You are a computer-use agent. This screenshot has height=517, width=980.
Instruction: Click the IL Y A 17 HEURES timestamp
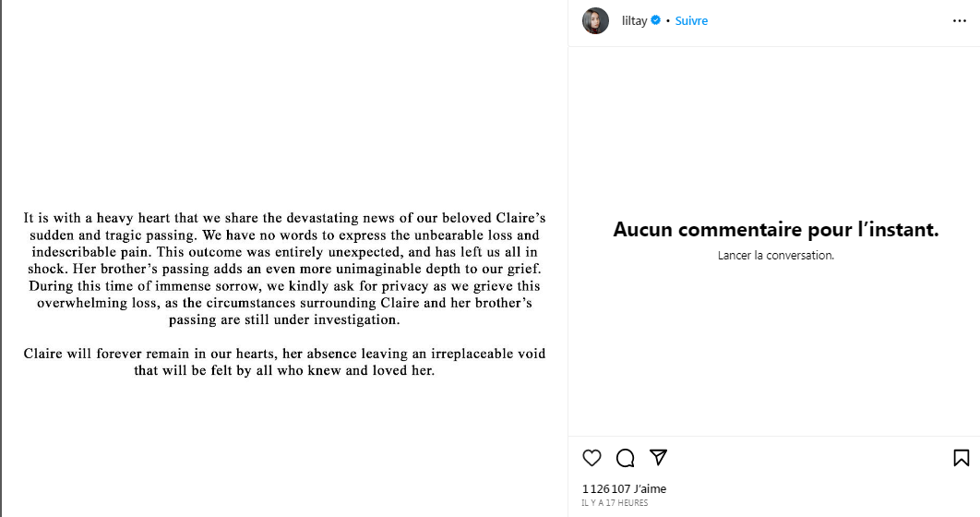coord(615,503)
